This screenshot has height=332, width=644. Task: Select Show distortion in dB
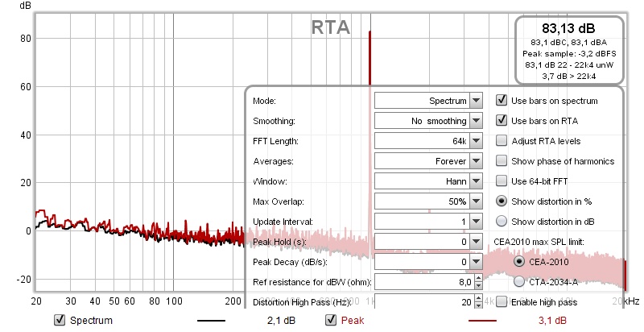502,221
